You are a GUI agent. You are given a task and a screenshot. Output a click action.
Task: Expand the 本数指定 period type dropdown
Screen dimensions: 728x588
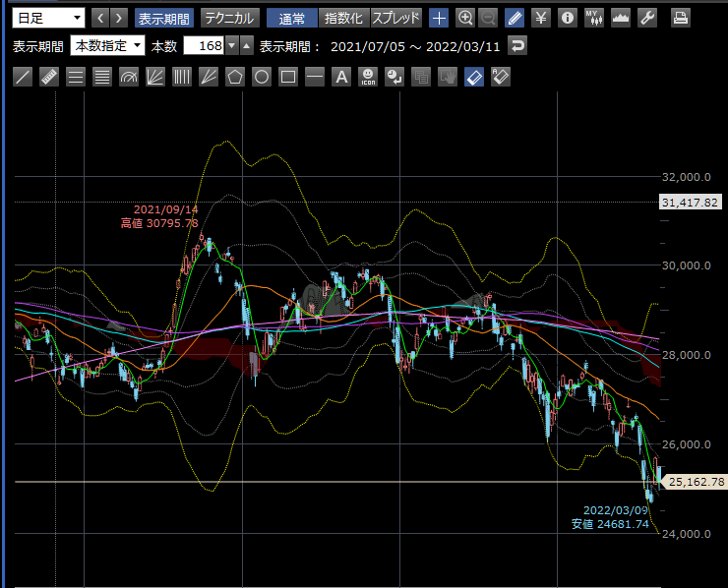(x=108, y=46)
